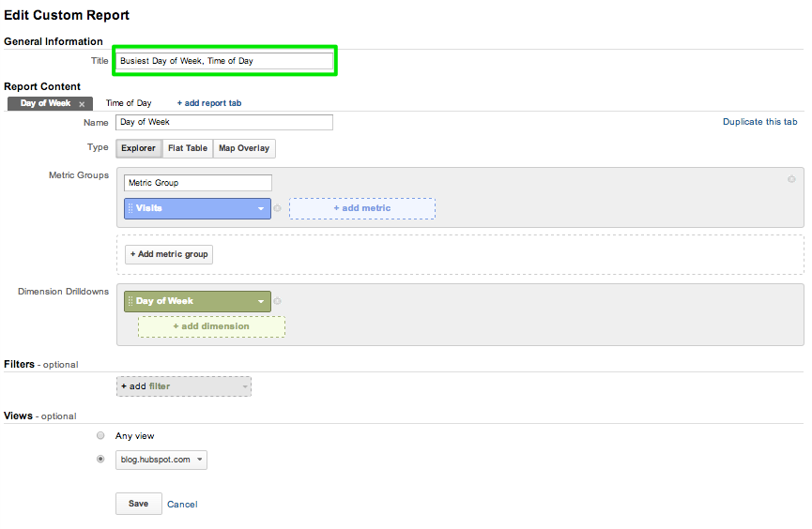Grab the drag handle on the Day of Week dimension
The height and width of the screenshot is (529, 812).
[x=130, y=301]
